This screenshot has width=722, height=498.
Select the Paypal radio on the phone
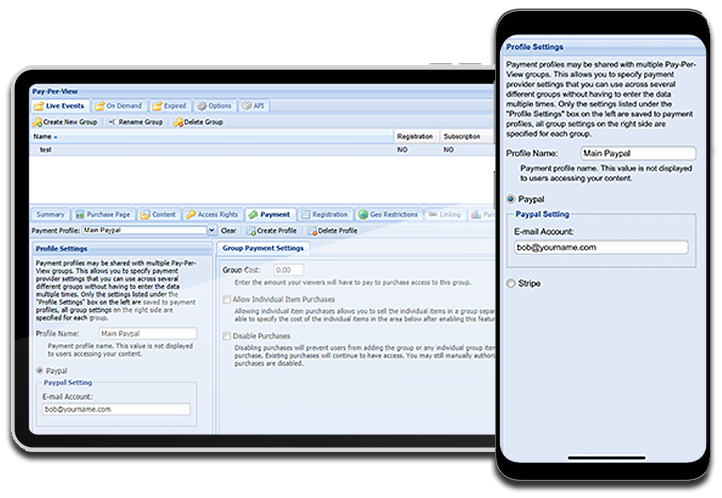(511, 199)
